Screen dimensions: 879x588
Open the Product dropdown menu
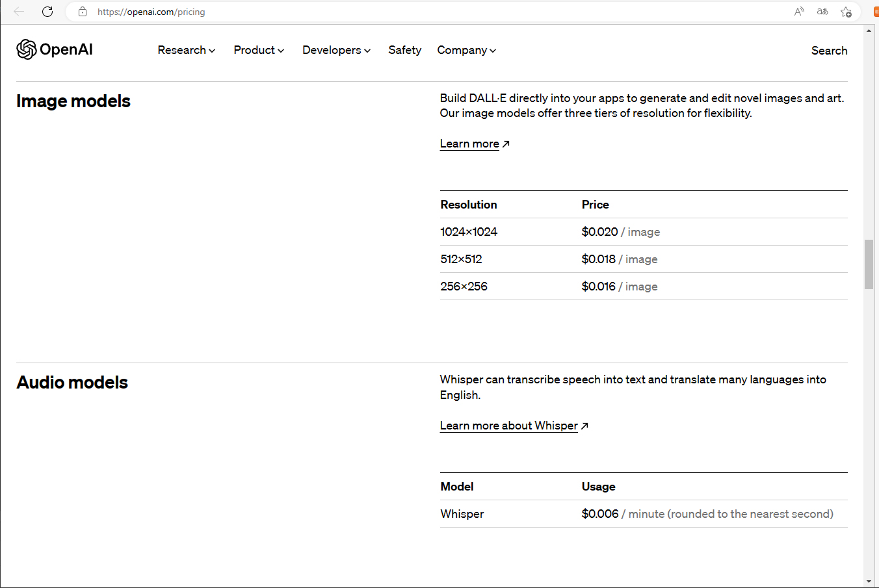coord(259,50)
